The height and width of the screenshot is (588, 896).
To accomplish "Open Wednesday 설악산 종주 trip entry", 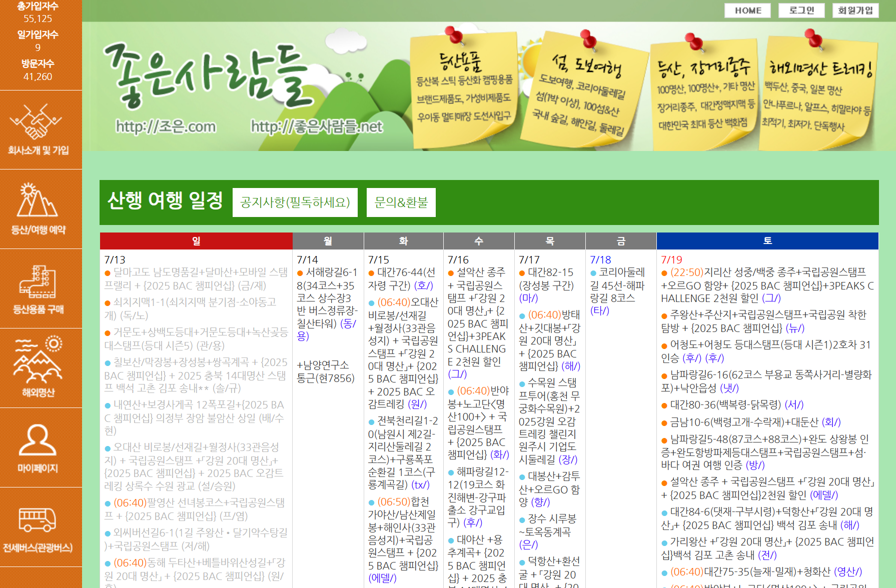I will [x=478, y=323].
